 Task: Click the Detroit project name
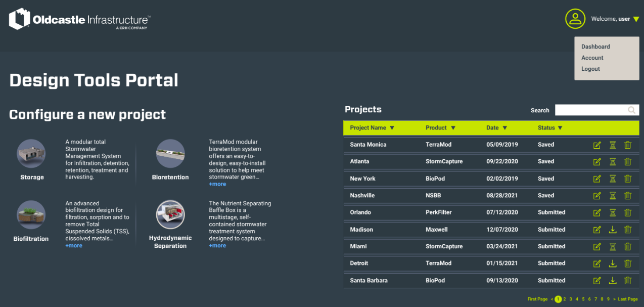tap(359, 264)
